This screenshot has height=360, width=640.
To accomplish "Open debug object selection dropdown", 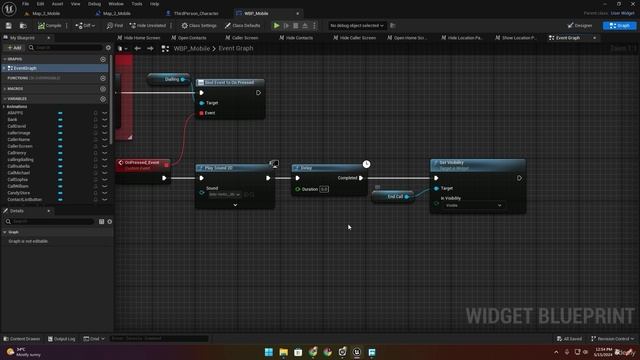I will click(x=357, y=26).
